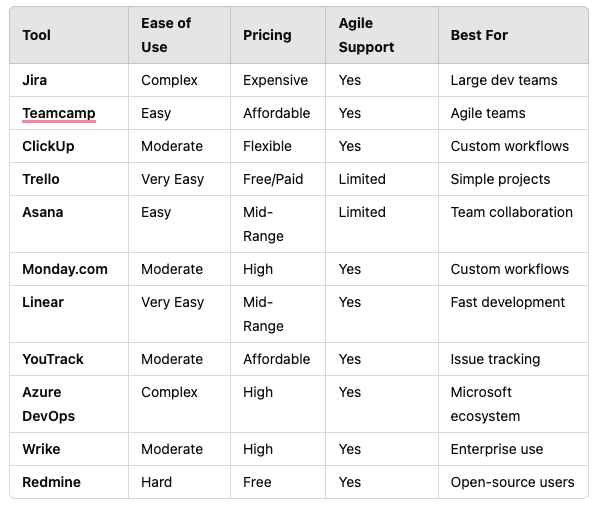This screenshot has height=511, width=600.
Task: Click the Best For column header
Action: [479, 35]
